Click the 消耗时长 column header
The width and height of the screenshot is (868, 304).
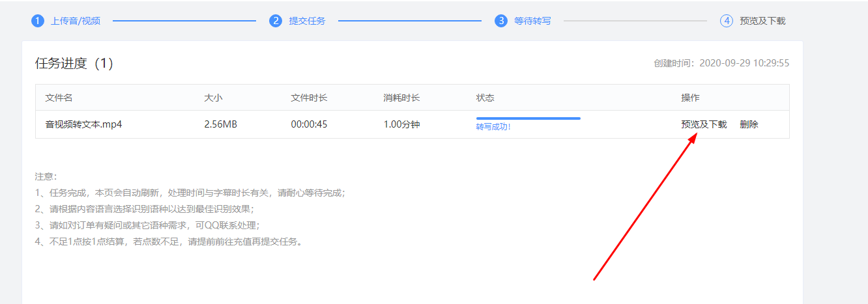click(x=401, y=98)
